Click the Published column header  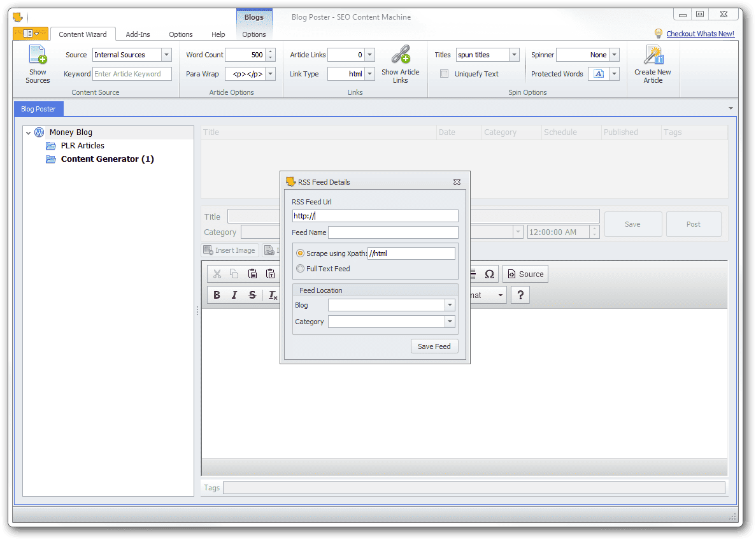(x=631, y=132)
